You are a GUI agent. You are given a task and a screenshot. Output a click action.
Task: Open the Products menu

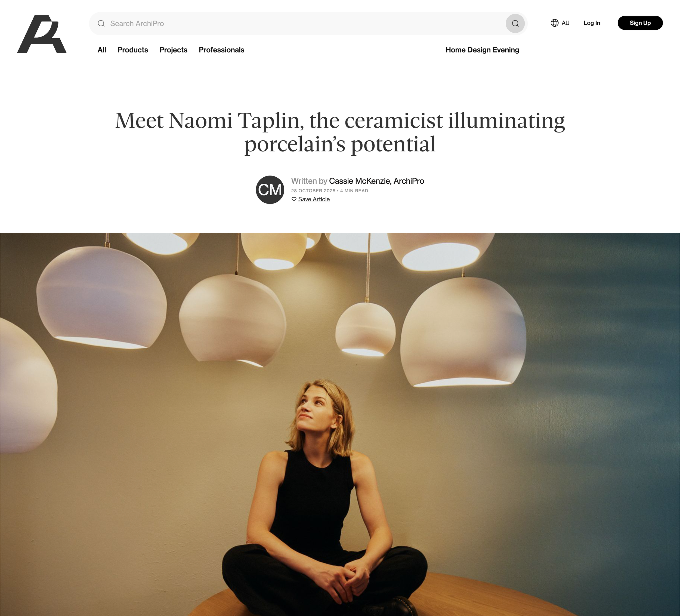click(x=132, y=50)
